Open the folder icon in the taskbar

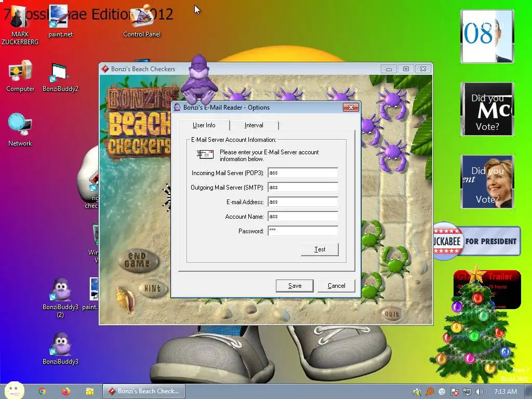coord(89,391)
